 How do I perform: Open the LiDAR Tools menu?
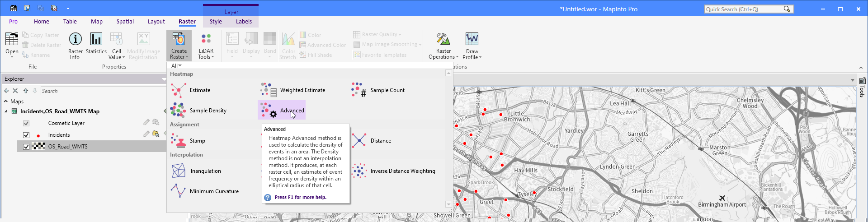click(206, 46)
